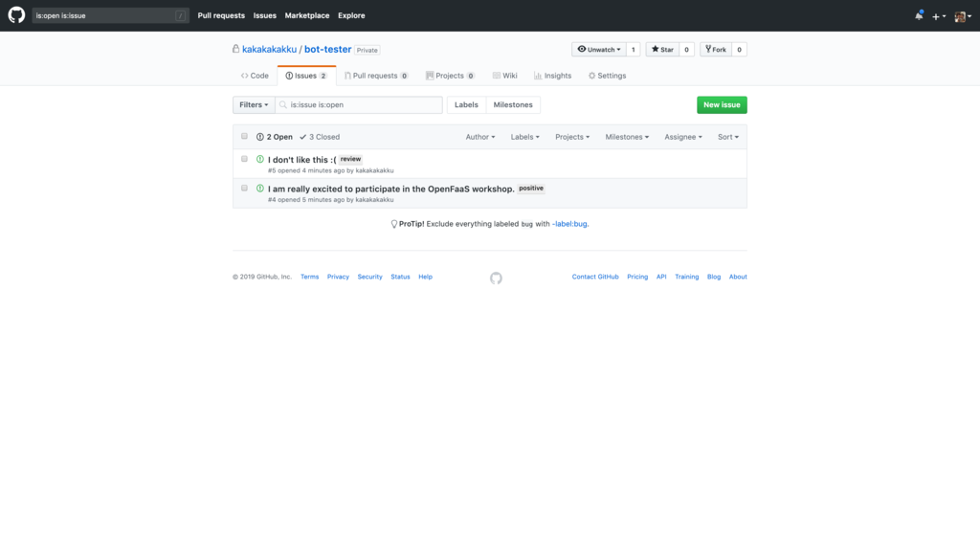Open the bot-tester repository link
Image resolution: width=980 pixels, height=535 pixels.
coord(327,50)
